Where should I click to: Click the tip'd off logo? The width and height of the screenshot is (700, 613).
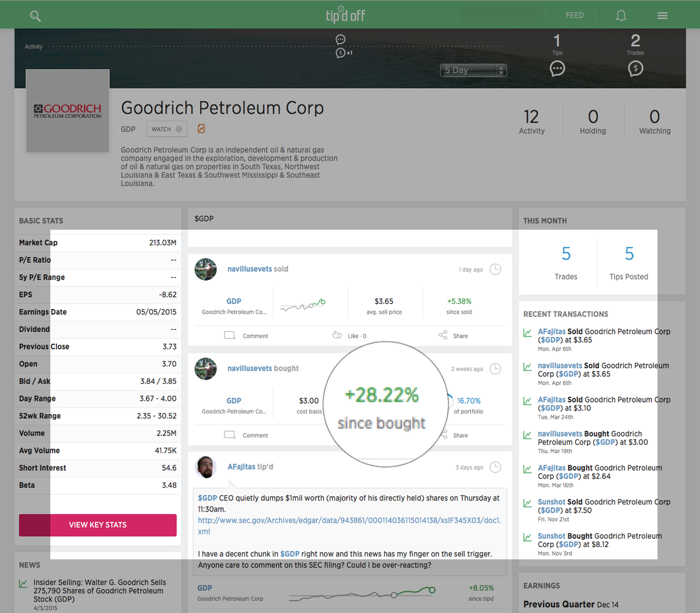[345, 15]
